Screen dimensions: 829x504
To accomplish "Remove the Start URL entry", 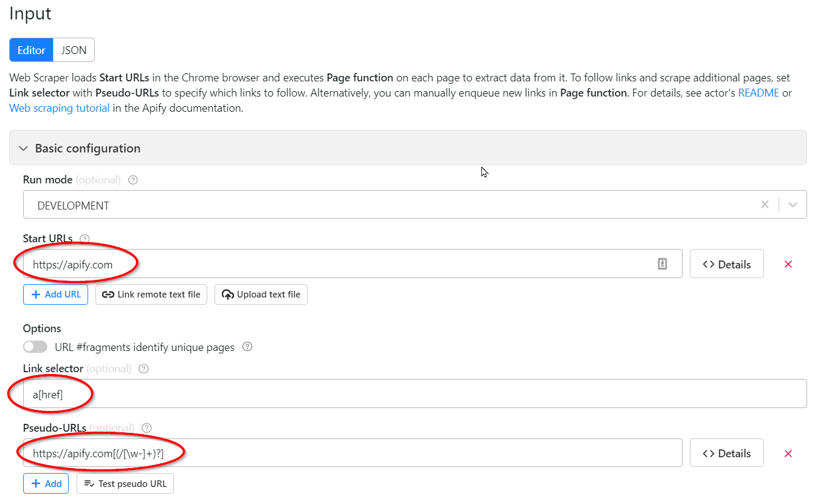I will [x=788, y=264].
